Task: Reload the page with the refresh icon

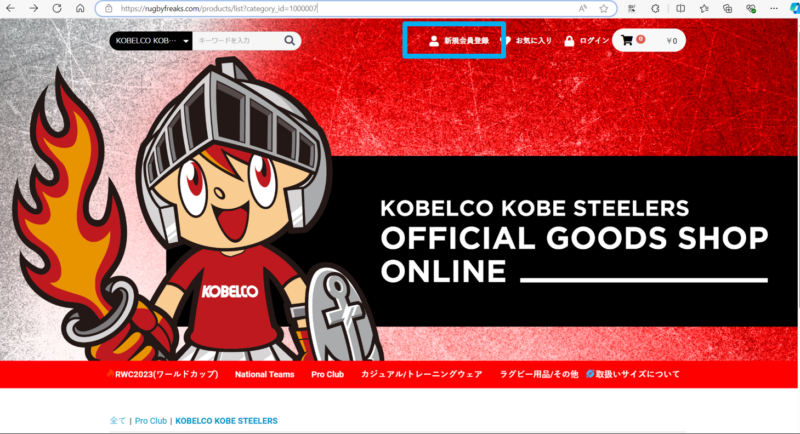Action: 57,8
